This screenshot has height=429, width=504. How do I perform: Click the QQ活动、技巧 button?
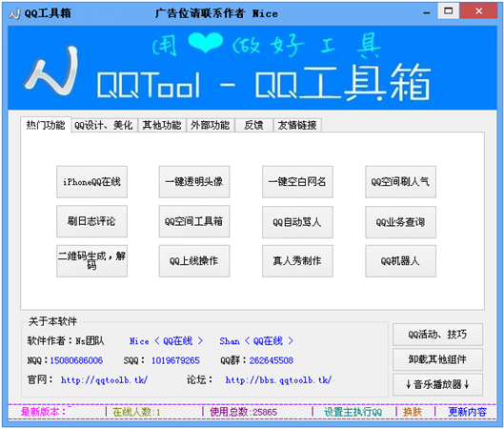coord(437,335)
